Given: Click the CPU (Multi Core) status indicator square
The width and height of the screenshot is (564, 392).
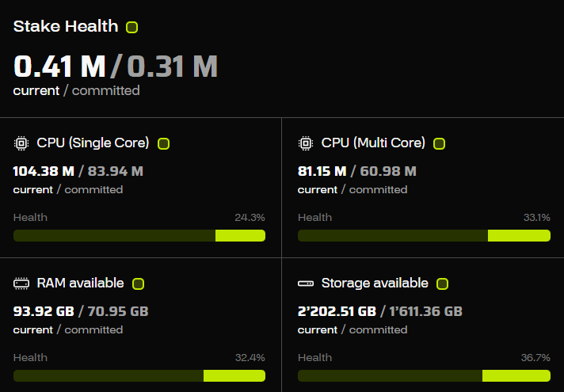Looking at the screenshot, I should [x=440, y=143].
